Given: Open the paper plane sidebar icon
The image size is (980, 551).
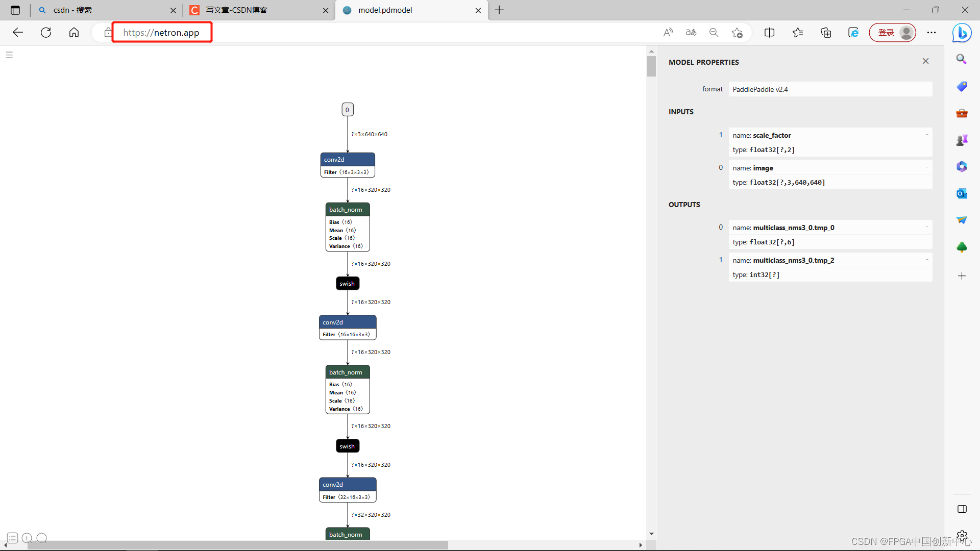Looking at the screenshot, I should click(x=962, y=220).
